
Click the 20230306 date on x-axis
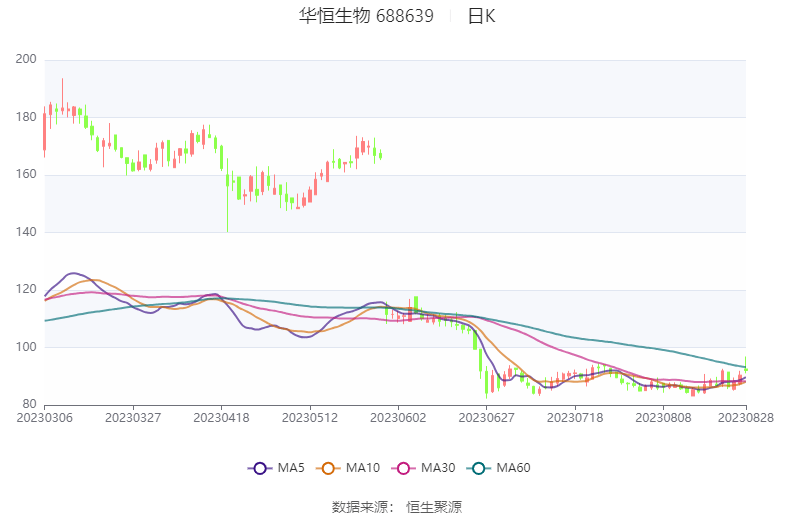[x=44, y=418]
